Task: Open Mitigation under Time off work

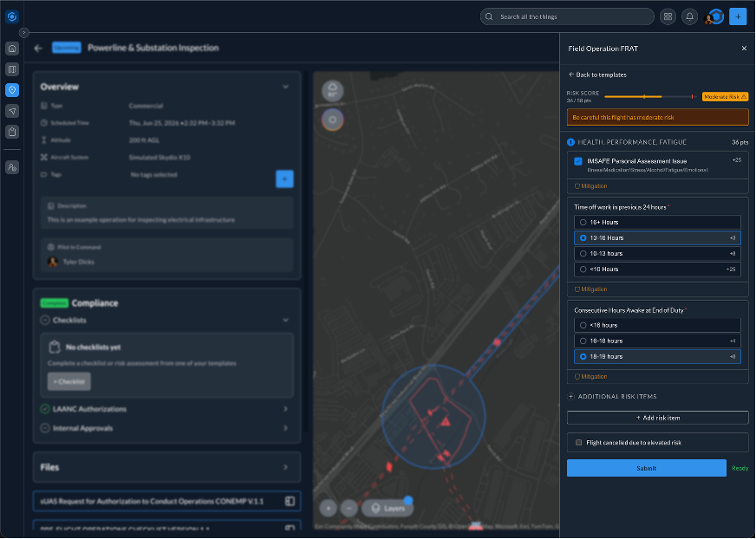Action: point(591,289)
